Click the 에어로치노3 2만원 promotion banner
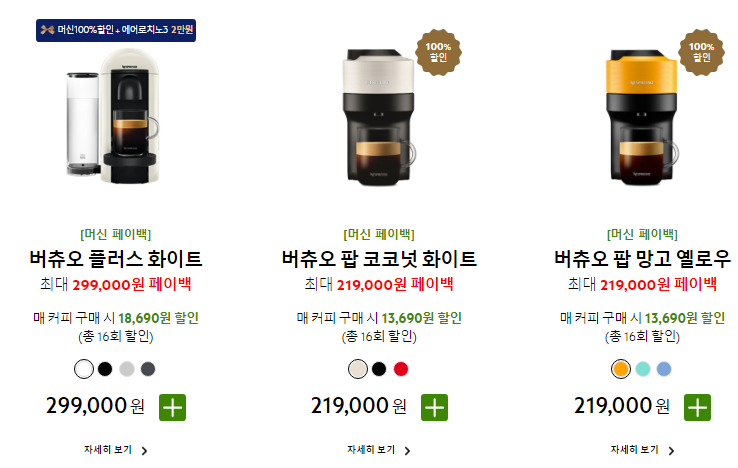 [x=116, y=30]
